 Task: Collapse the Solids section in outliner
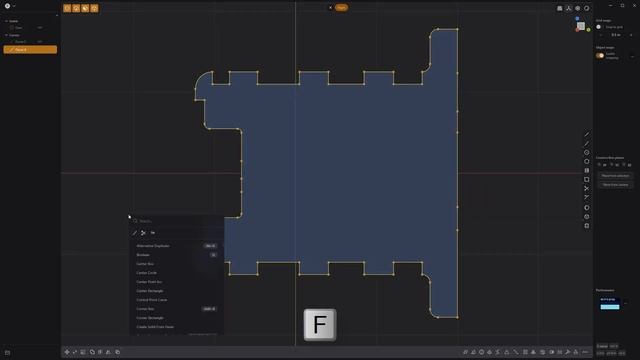tap(6, 21)
